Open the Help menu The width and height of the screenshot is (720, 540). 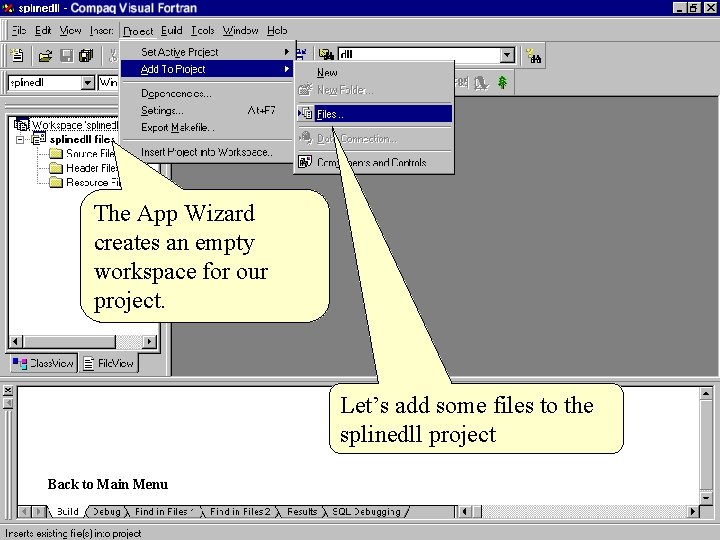[277, 30]
